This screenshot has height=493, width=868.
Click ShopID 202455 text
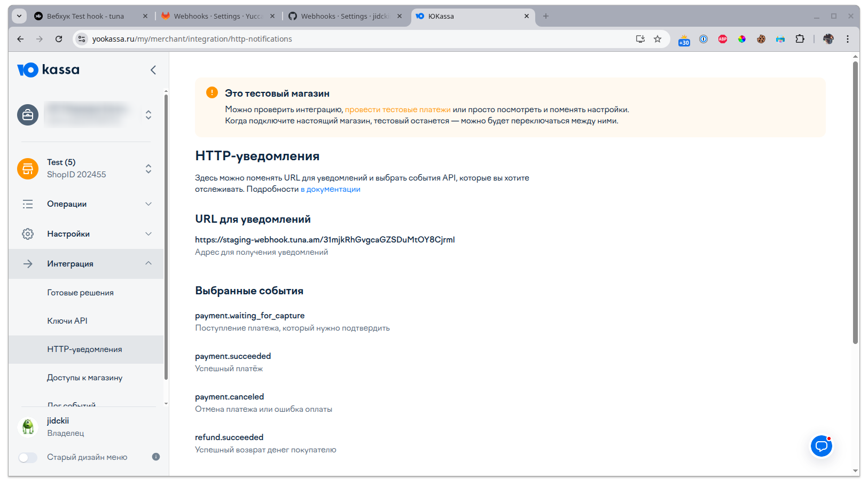76,175
